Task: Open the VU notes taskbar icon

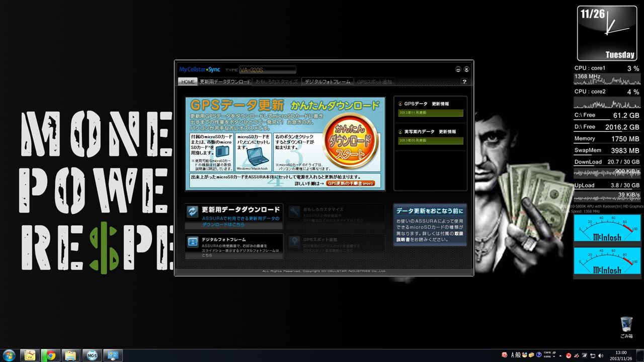Action: point(30,355)
